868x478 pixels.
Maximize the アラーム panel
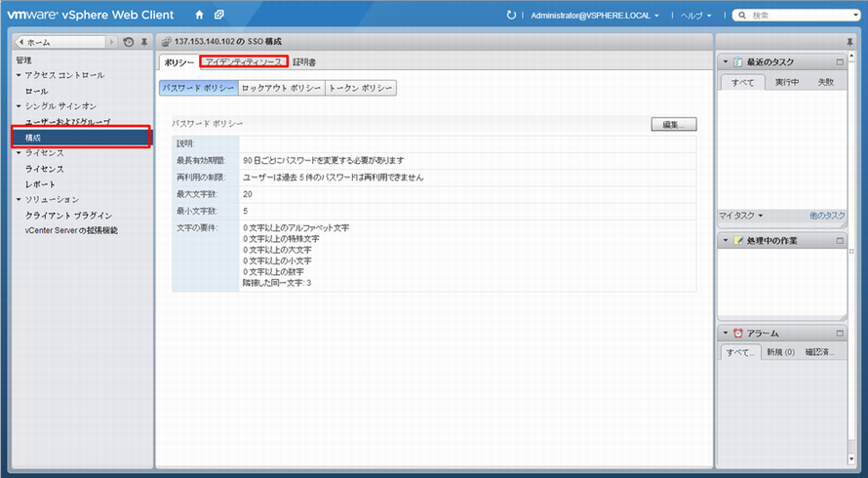[840, 333]
